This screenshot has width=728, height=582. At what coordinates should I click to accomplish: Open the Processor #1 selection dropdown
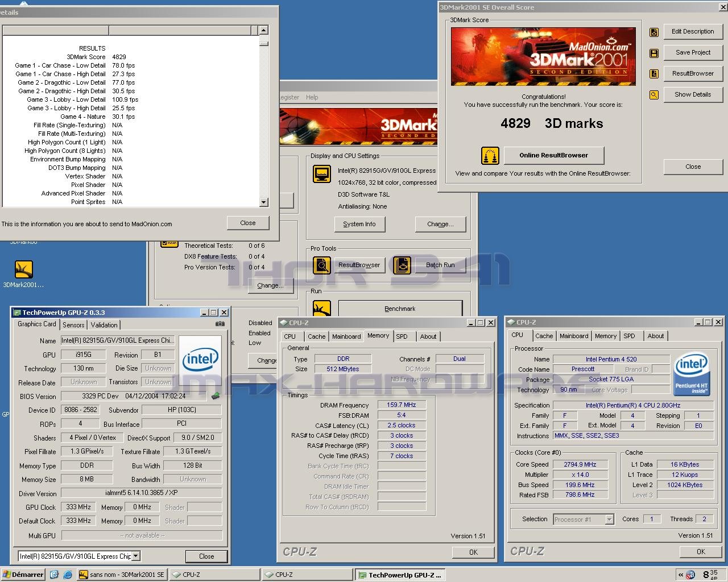pyautogui.click(x=609, y=519)
